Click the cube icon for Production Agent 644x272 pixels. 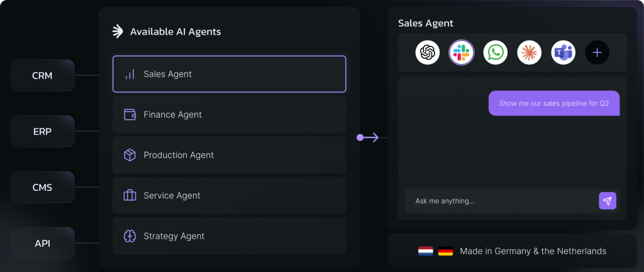[x=130, y=155]
